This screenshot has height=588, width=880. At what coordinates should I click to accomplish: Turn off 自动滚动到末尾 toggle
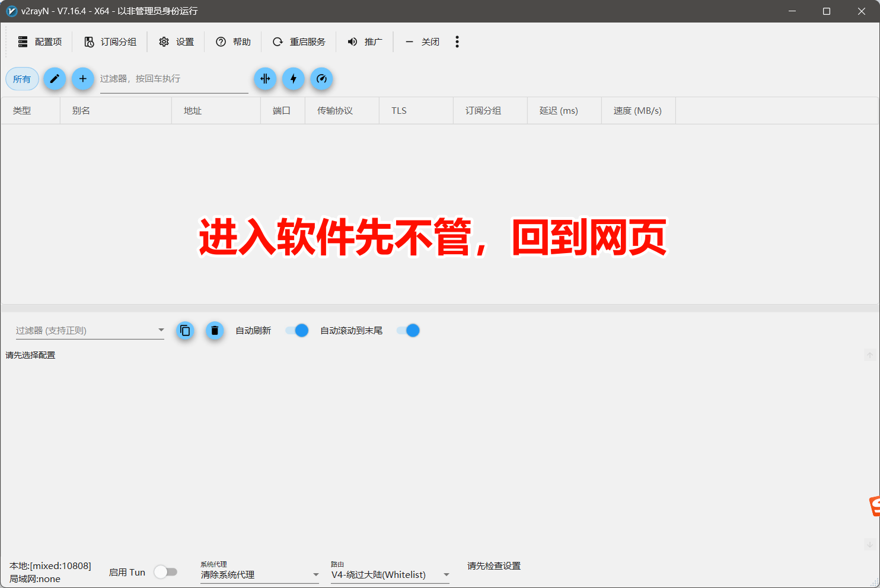pos(408,331)
